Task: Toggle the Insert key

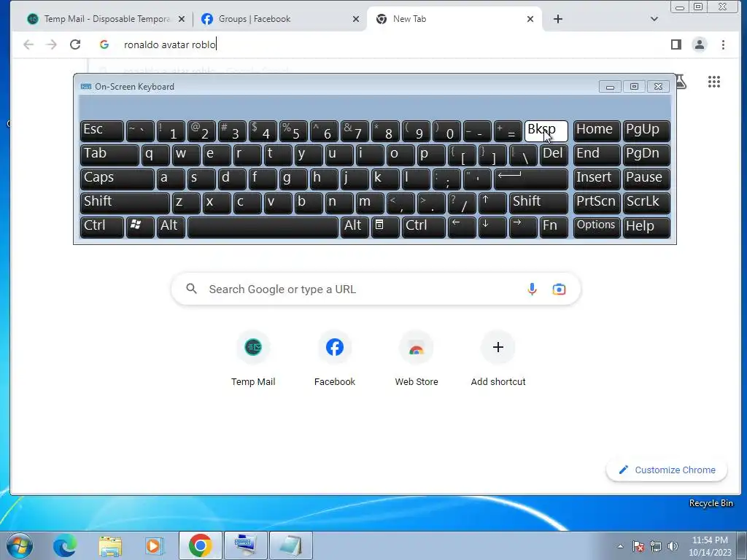Action: (x=597, y=179)
